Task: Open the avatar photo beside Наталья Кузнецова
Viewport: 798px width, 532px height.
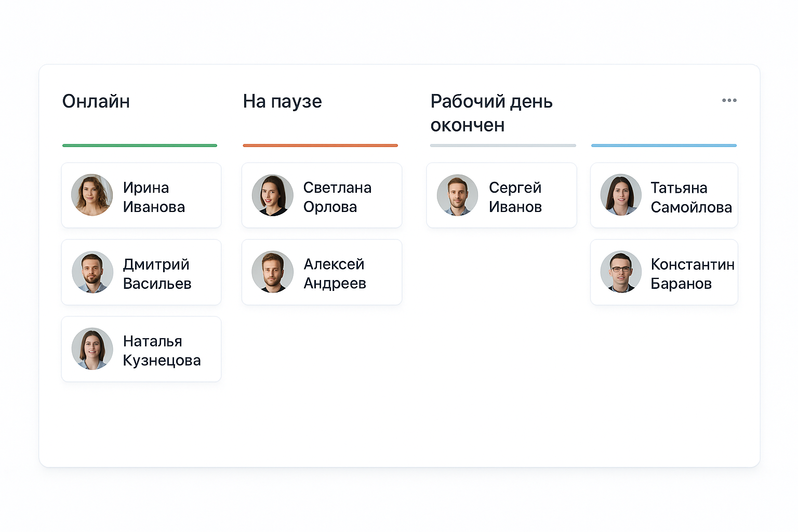Action: click(92, 349)
